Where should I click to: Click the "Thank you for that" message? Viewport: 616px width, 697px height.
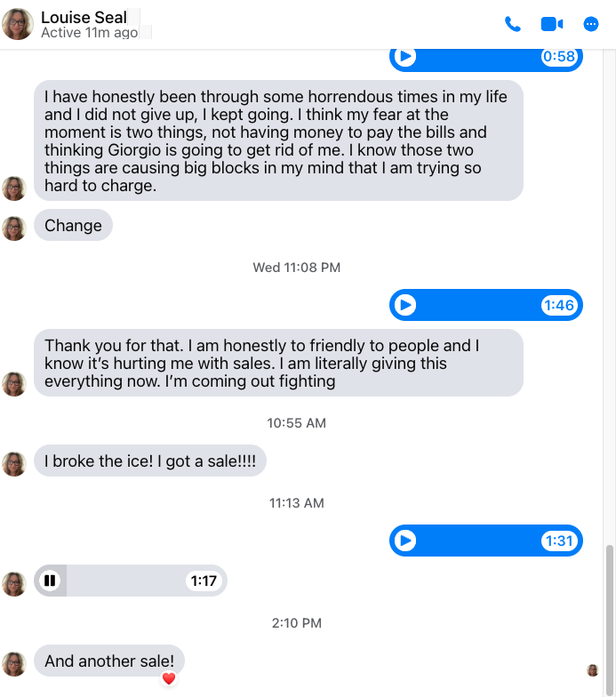(277, 363)
